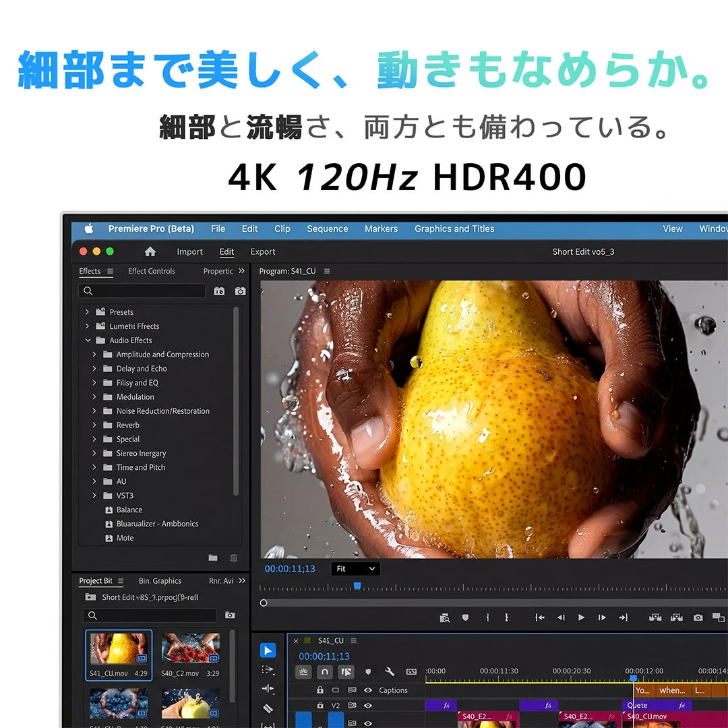Click Add Marker shield in Program monitor

tap(465, 617)
